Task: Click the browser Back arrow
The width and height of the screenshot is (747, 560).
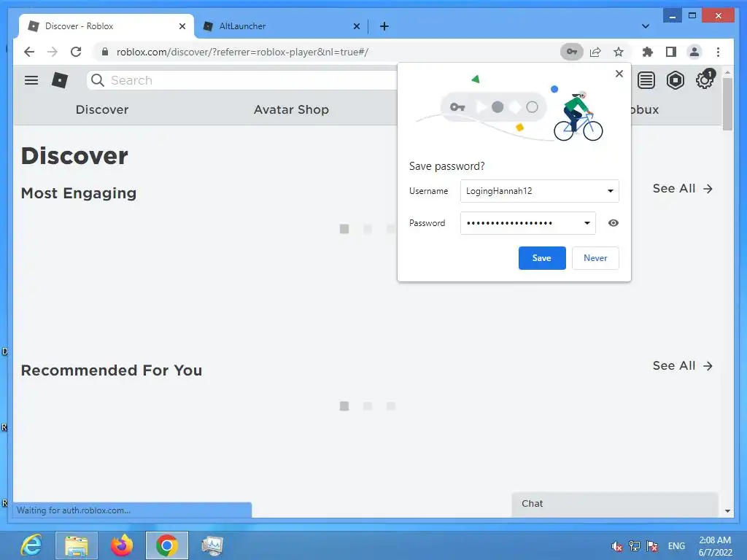Action: (x=29, y=52)
